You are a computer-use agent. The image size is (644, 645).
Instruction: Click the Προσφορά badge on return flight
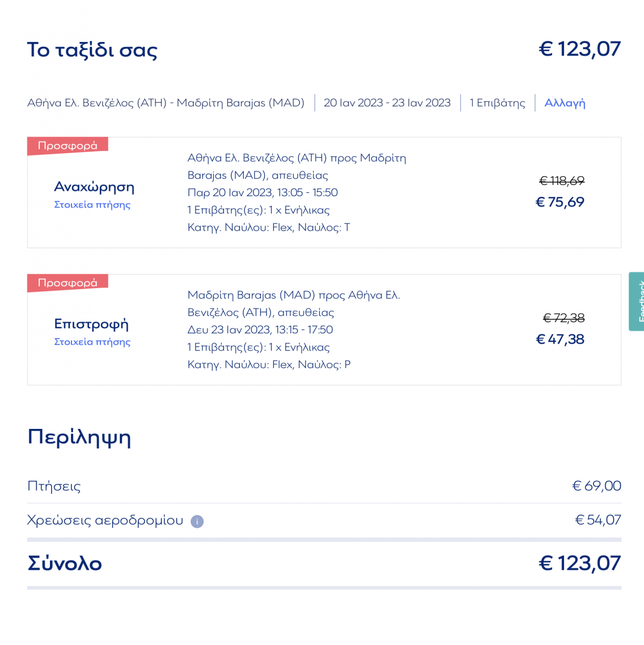click(x=68, y=283)
